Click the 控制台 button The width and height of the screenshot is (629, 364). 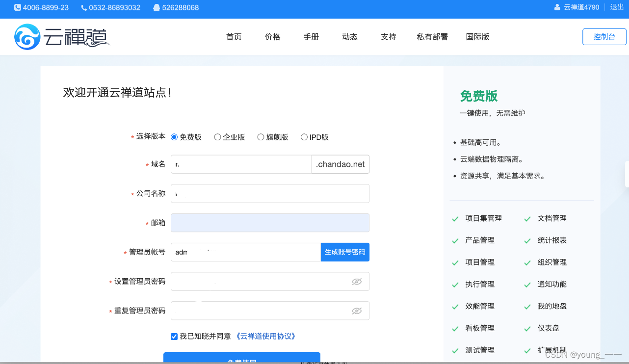point(604,37)
